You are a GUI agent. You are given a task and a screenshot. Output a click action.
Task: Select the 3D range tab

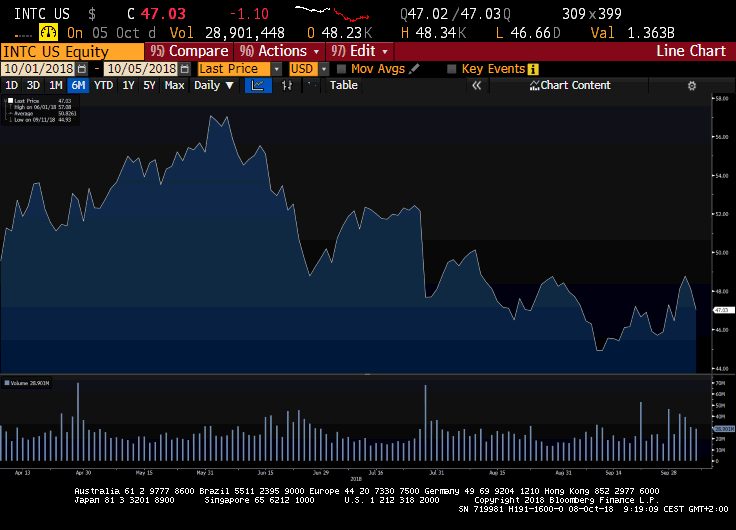point(33,85)
